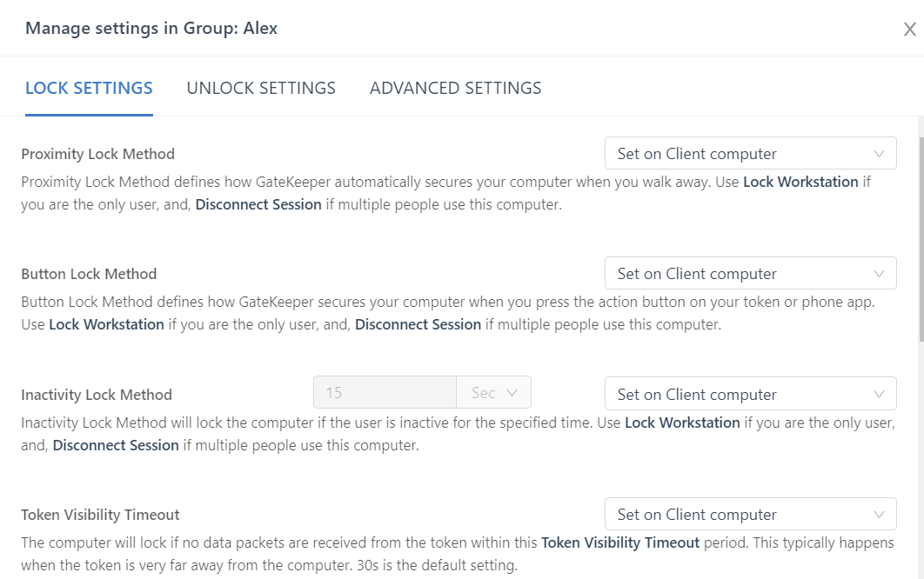Click the Token Visibility Timeout heading
The image size is (924, 579).
point(100,515)
